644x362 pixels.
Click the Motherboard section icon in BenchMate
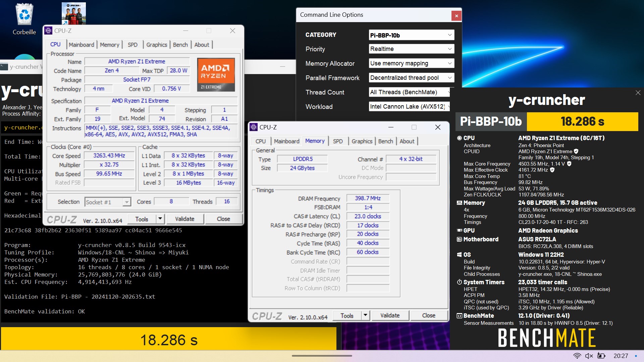click(459, 239)
